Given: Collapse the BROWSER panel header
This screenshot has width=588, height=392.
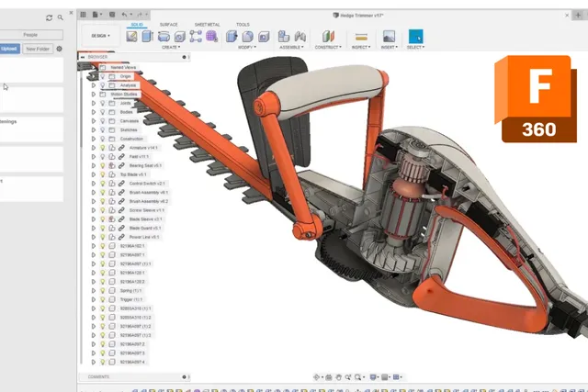Looking at the screenshot, I should (83, 57).
